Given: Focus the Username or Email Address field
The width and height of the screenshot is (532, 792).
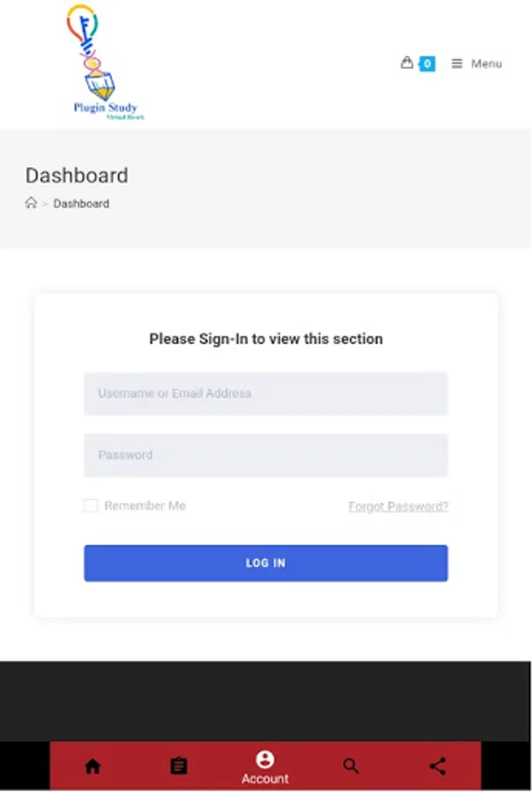Looking at the screenshot, I should (x=266, y=393).
